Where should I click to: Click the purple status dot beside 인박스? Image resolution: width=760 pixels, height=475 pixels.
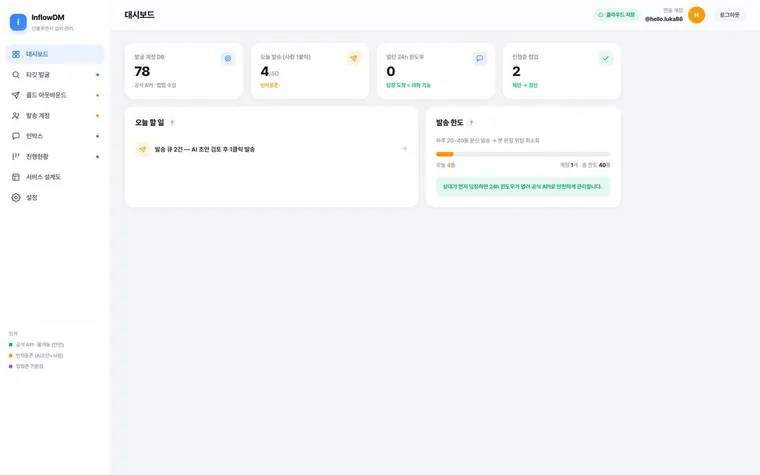pyautogui.click(x=97, y=136)
